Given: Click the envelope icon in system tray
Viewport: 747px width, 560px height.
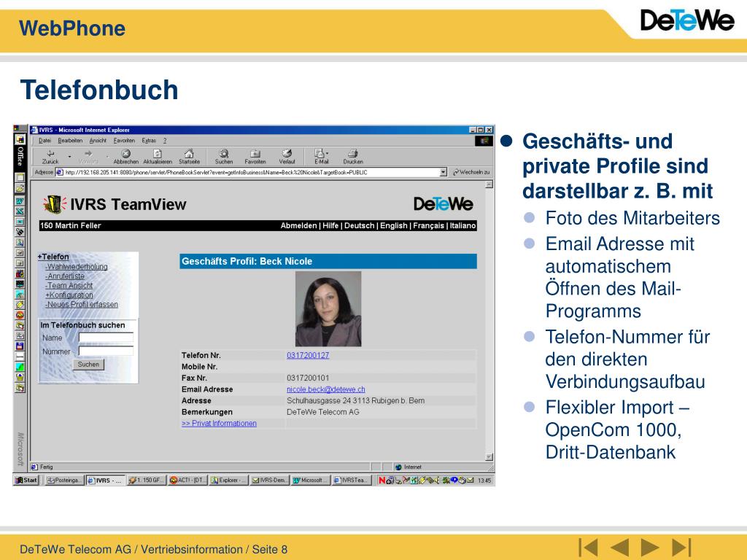Looking at the screenshot, I should [x=471, y=480].
